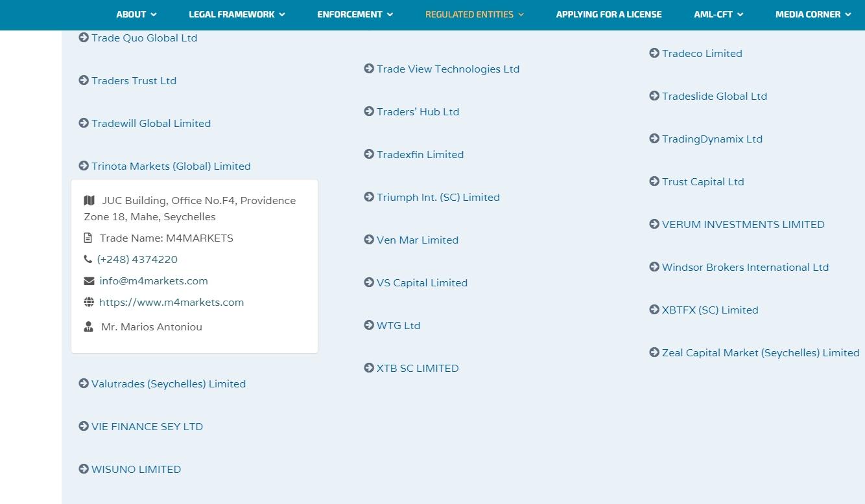Click the arrow icon next to Traders Trust Ltd
This screenshot has width=865, height=504.
[x=84, y=80]
